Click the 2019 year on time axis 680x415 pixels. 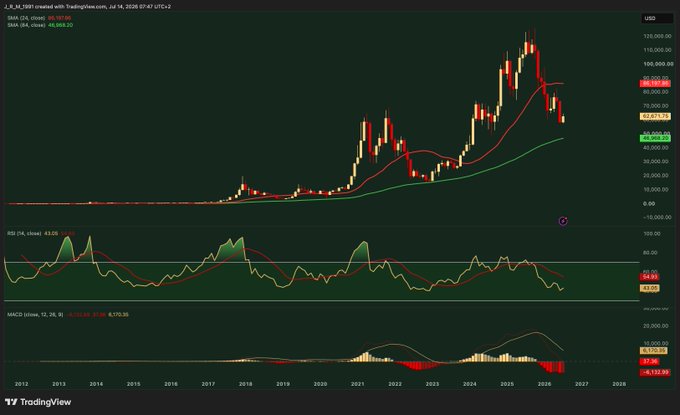click(x=283, y=384)
